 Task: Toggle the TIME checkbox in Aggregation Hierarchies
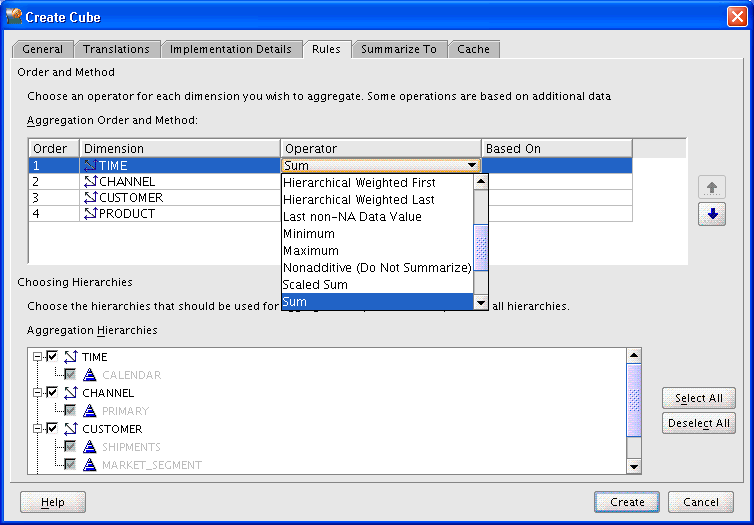52,356
